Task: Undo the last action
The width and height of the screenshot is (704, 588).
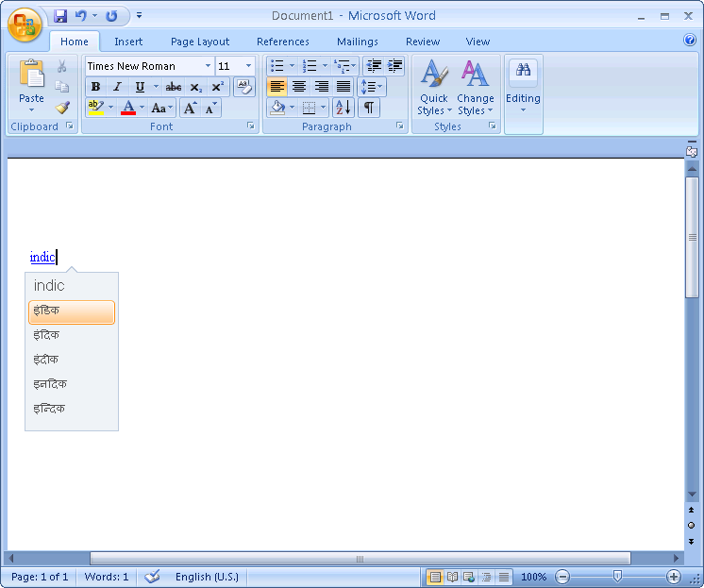Action: (80, 16)
